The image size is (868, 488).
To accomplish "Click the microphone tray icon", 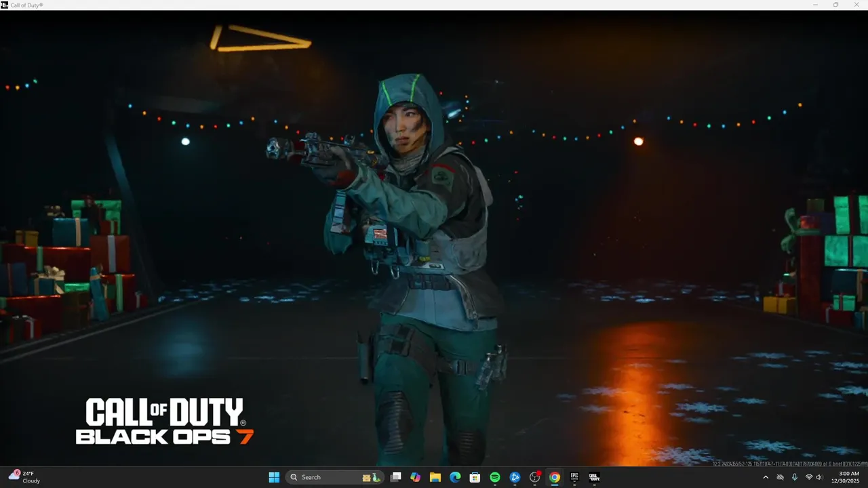I will tap(794, 477).
